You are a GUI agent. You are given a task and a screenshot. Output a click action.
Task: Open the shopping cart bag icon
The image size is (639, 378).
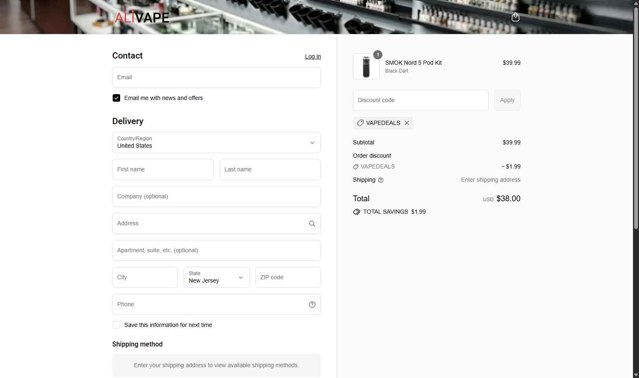515,18
